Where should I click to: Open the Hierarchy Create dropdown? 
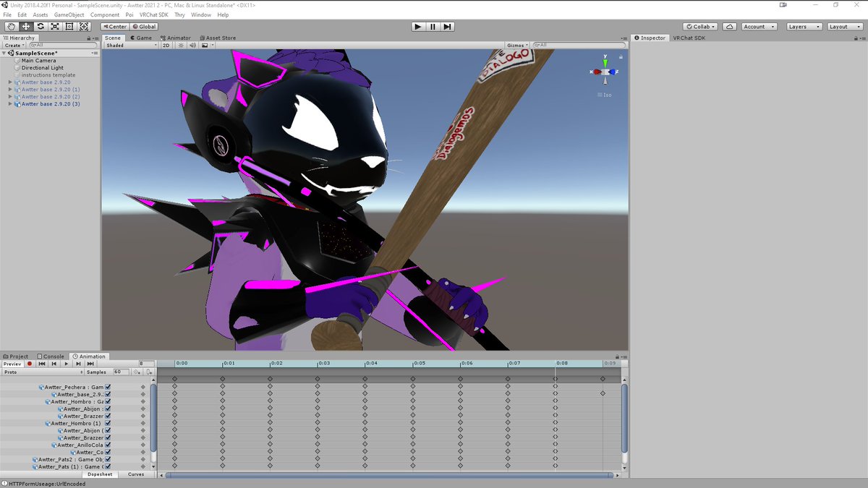(x=14, y=45)
